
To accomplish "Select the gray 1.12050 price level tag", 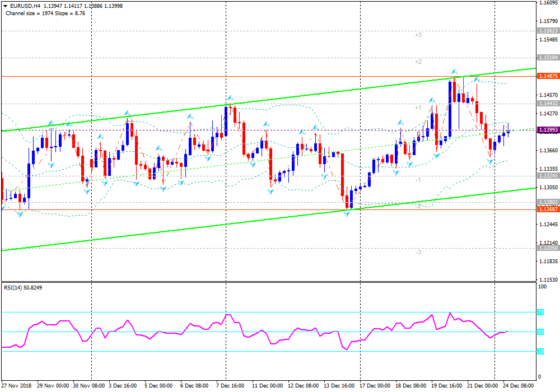I will pyautogui.click(x=548, y=248).
